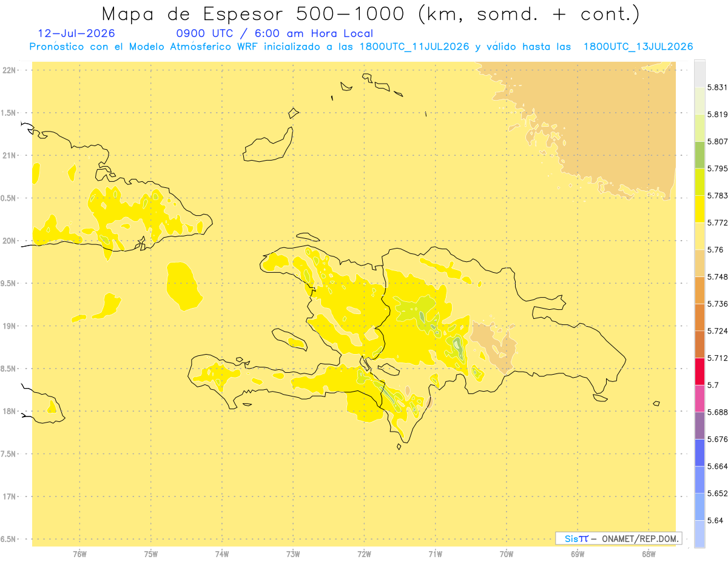
Task: Select the '19N' latitude label
Action: click(x=8, y=326)
